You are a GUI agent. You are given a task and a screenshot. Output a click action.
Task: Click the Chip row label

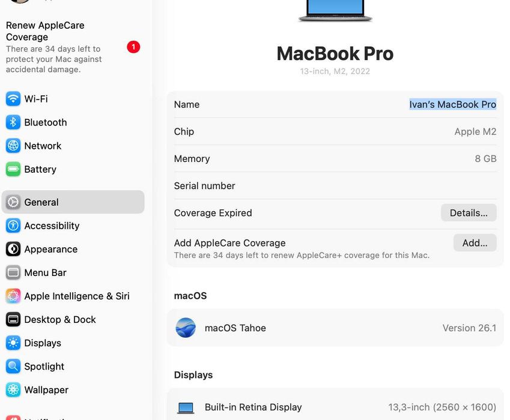[184, 131]
